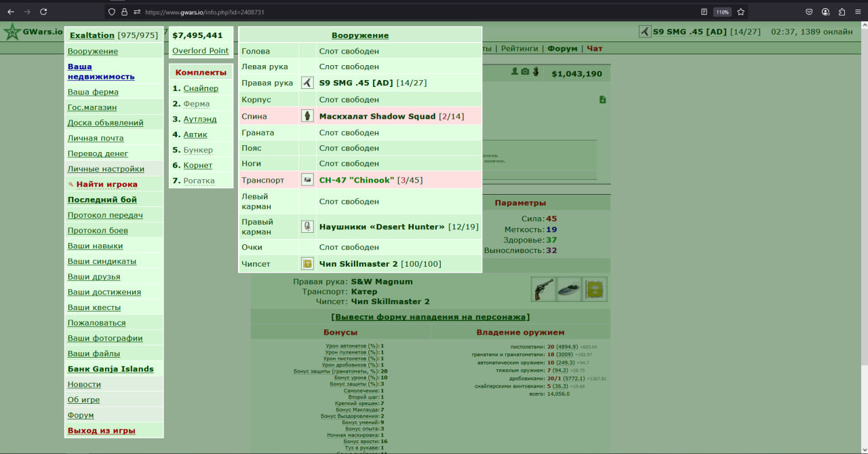
Task: Click the S&W Magnum revolver thumbnail
Action: pyautogui.click(x=543, y=289)
